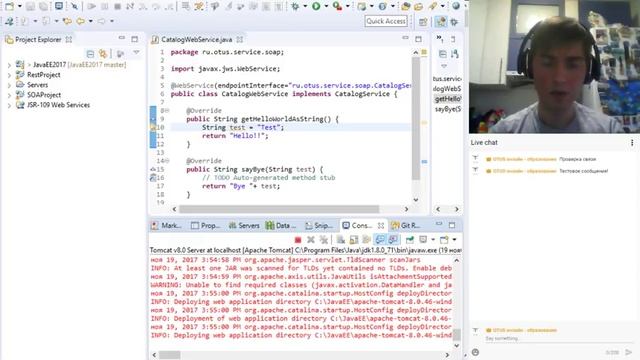Close the Console tab

point(381,225)
